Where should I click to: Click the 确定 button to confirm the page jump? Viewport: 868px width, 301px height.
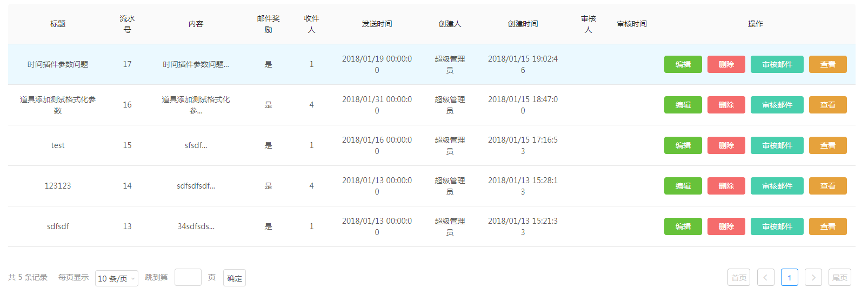coord(235,278)
